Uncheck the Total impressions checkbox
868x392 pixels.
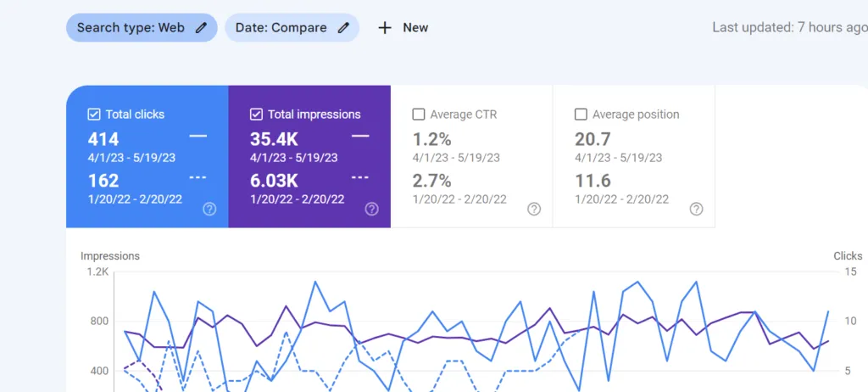click(256, 115)
